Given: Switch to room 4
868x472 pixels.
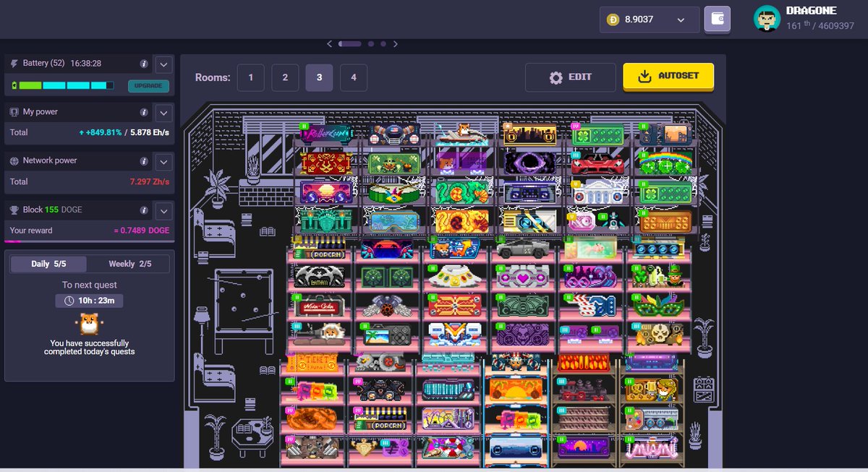Looking at the screenshot, I should tap(353, 77).
